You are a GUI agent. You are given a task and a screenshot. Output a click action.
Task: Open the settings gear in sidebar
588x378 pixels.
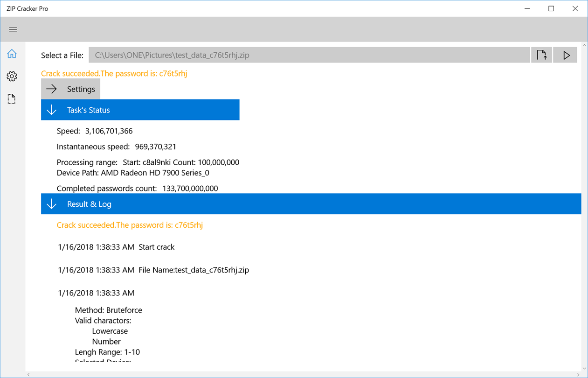click(12, 76)
